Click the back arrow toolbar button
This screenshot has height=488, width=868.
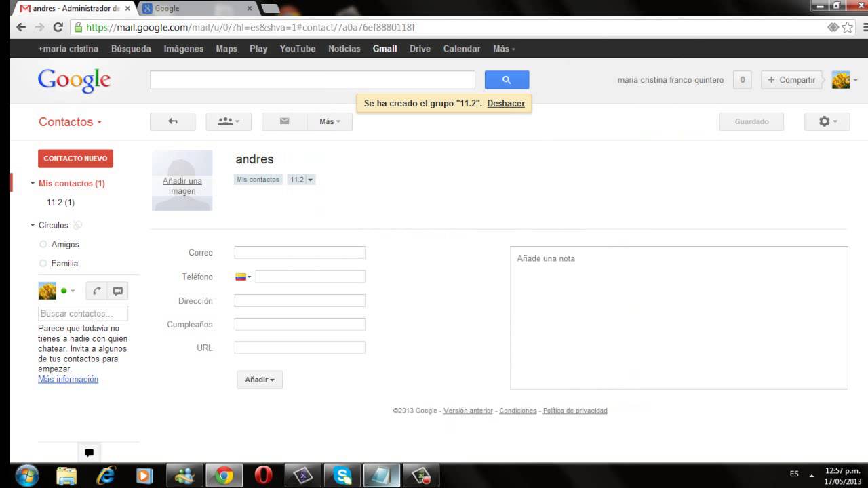click(x=173, y=121)
